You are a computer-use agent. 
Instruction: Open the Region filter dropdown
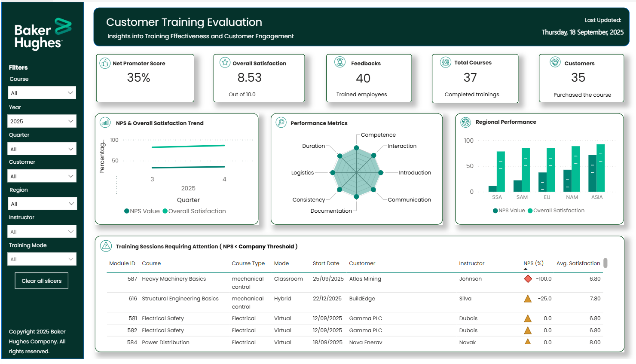click(43, 204)
